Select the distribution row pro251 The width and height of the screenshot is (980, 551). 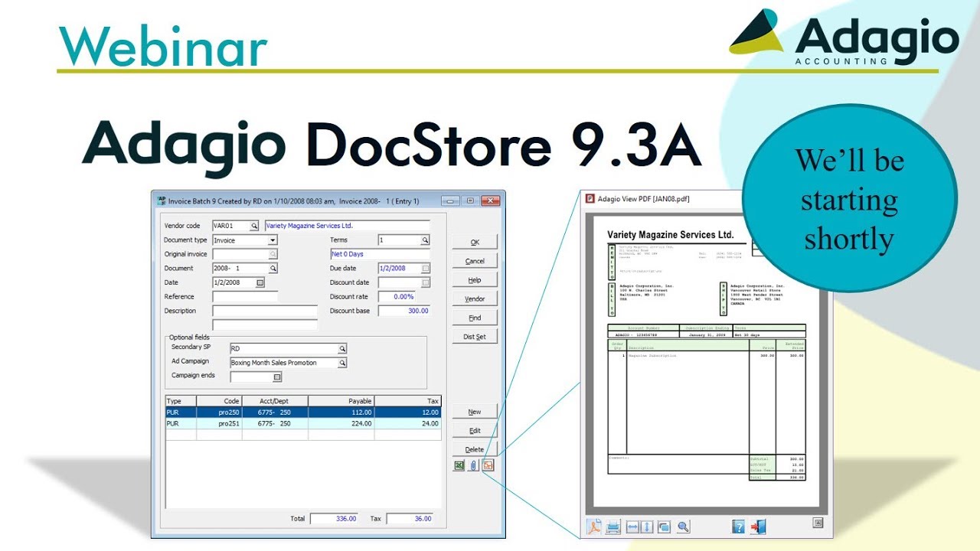[303, 423]
